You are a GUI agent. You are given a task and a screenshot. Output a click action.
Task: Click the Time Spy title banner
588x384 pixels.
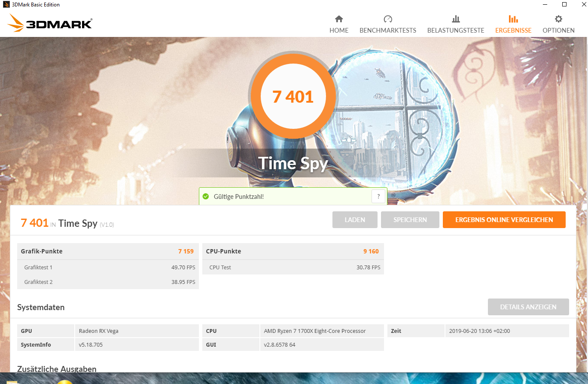coord(293,163)
